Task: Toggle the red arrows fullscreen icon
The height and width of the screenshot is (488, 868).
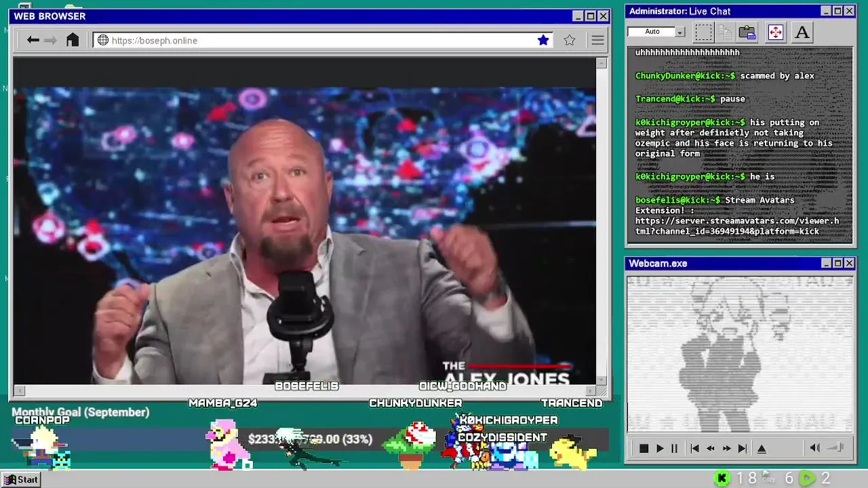Action: [x=776, y=32]
